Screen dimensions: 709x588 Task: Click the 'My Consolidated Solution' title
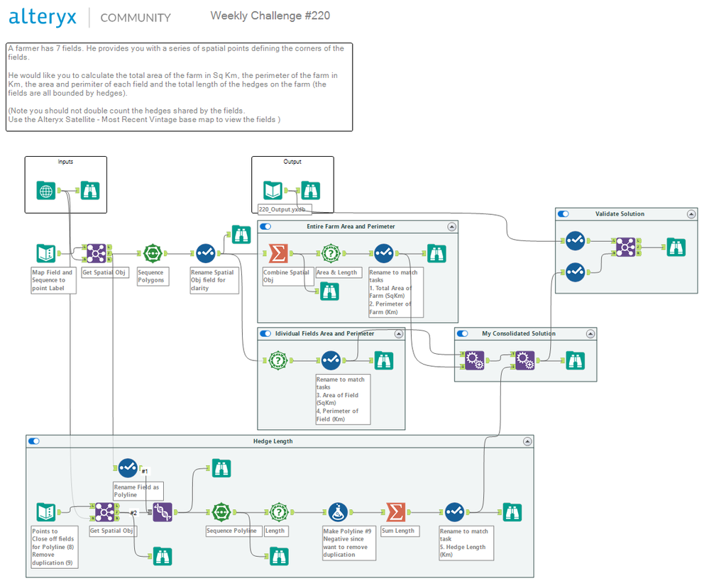point(519,333)
